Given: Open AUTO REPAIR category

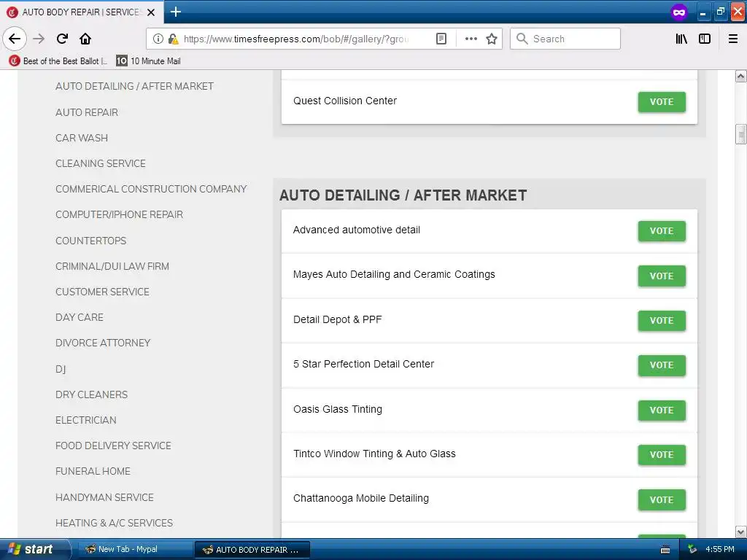Looking at the screenshot, I should coord(87,112).
